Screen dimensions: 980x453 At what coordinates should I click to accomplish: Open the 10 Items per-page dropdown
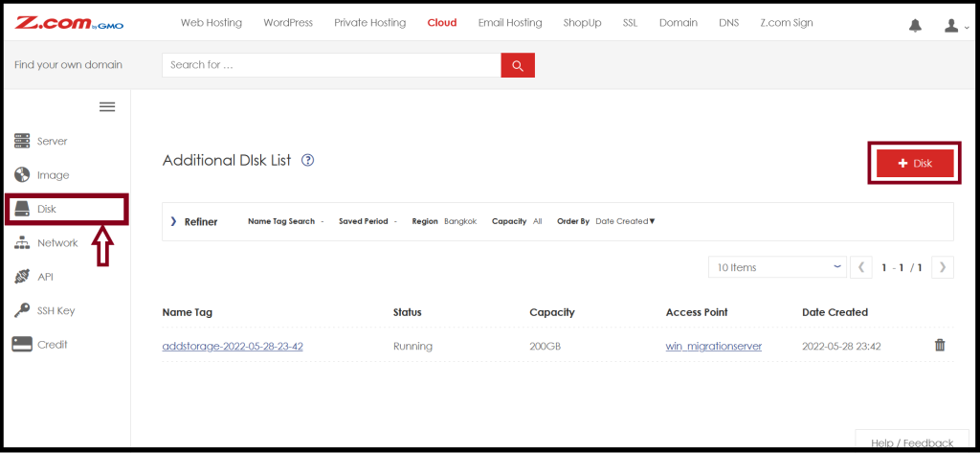tap(777, 267)
